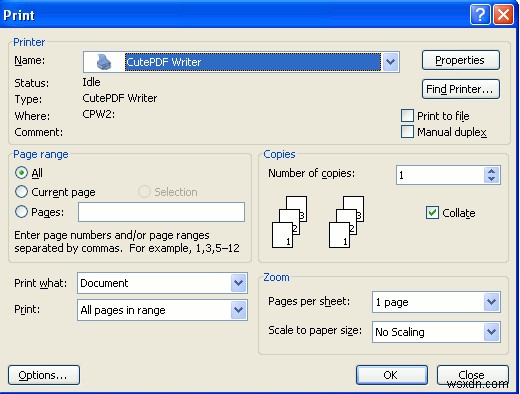Decrease the number of copies with down arrow
520x394 pixels.
pyautogui.click(x=491, y=179)
